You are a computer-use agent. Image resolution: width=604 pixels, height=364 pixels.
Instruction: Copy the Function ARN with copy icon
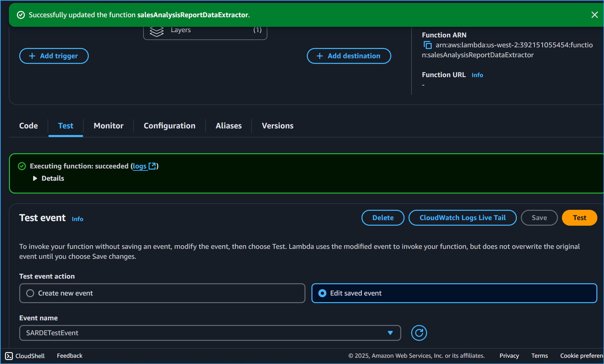[427, 45]
